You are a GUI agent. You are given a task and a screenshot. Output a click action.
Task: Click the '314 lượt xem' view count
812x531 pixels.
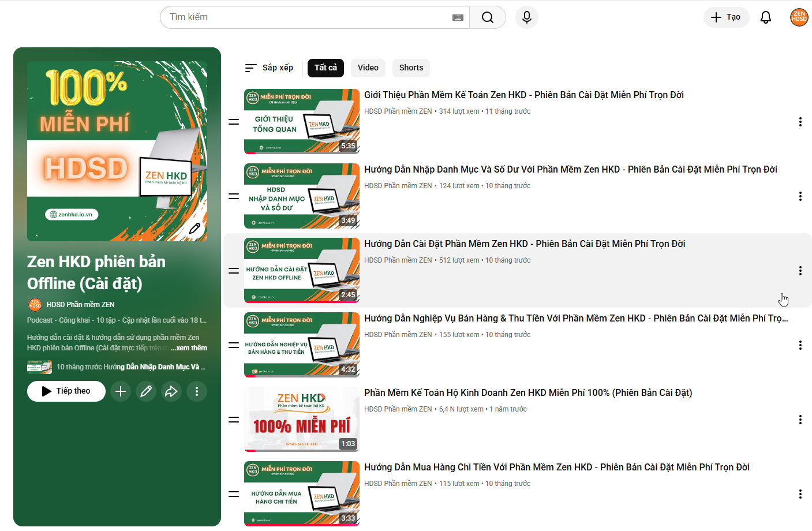[459, 111]
